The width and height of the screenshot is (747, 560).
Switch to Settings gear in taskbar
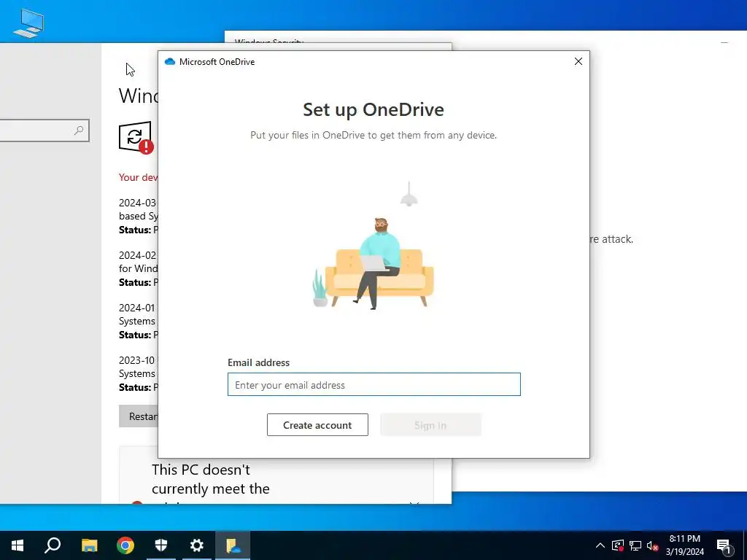pos(197,545)
